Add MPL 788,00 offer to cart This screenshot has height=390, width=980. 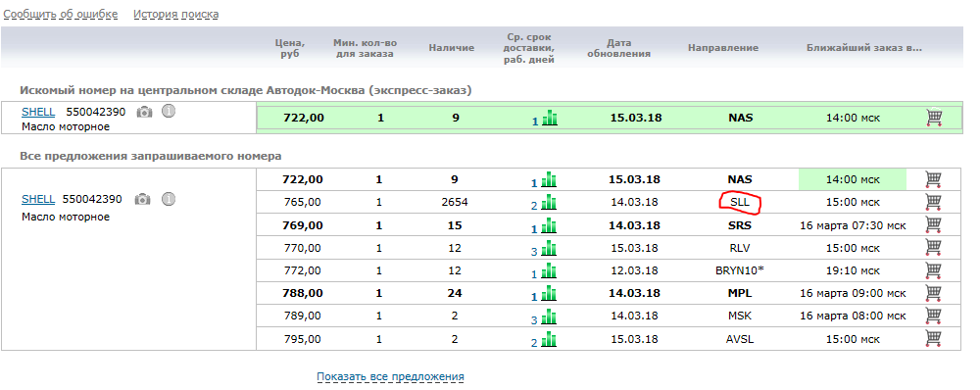click(934, 293)
